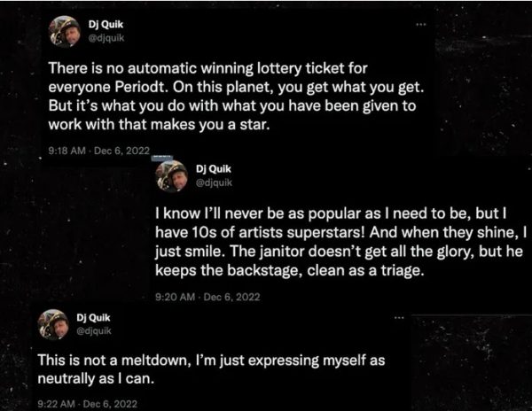Click Dj Quik's avatar on the lottery tweet
Viewport: 532px width, 411px height.
pos(65,31)
